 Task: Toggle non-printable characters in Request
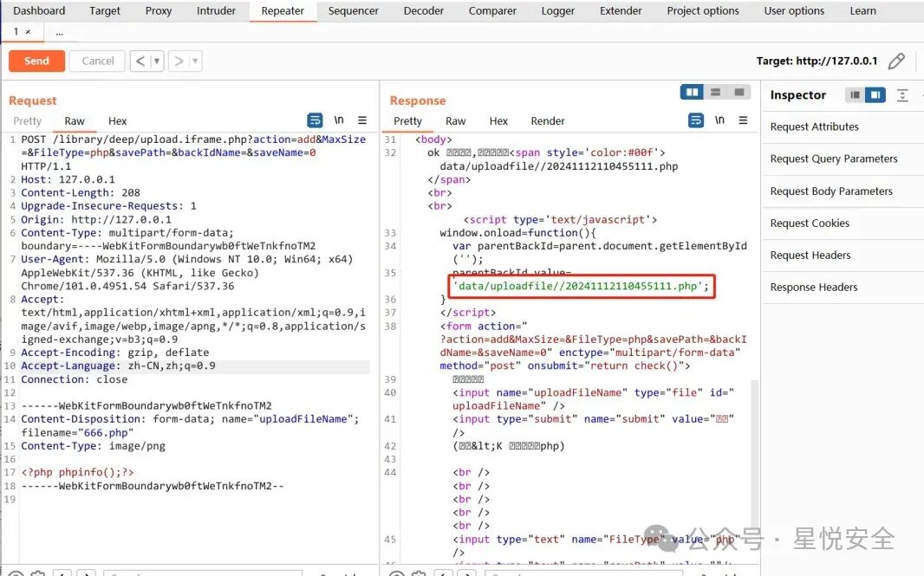pos(339,120)
